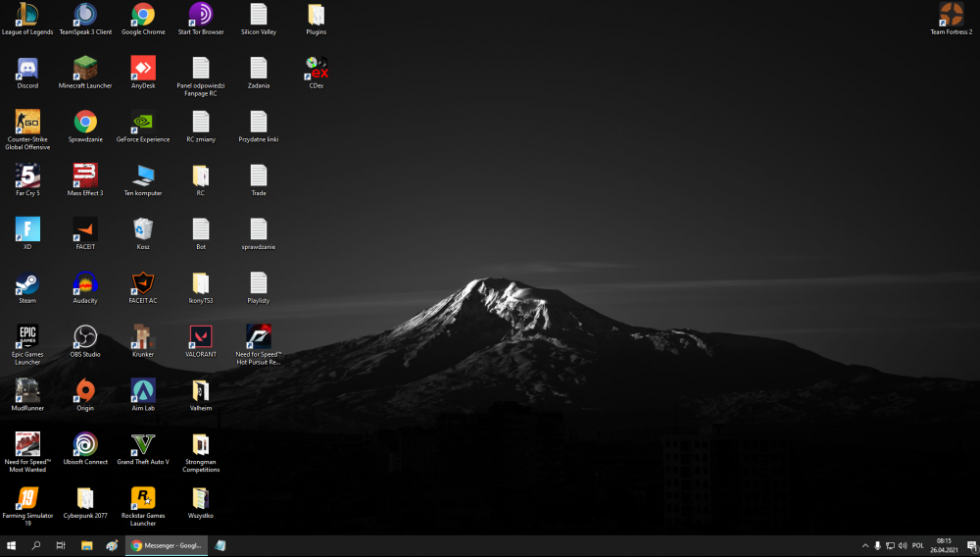Toggle the volume speaker icon in tray
Screen dimensions: 980x557
coord(903,545)
